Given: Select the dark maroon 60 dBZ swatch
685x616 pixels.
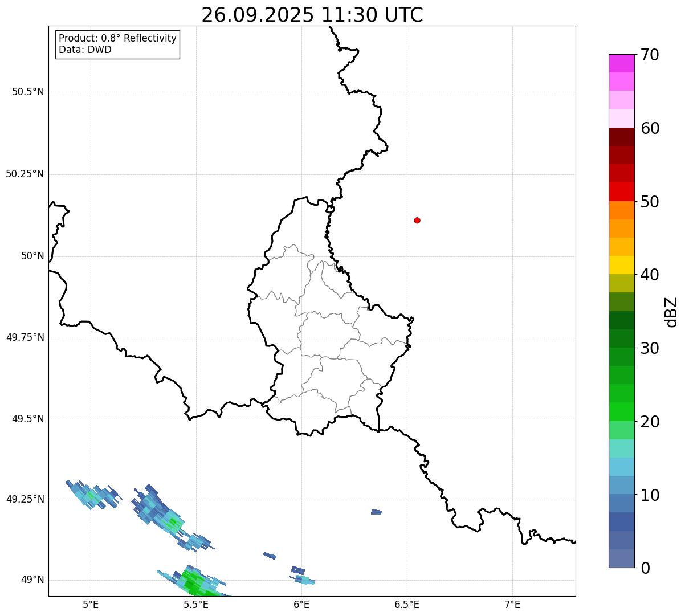Looking at the screenshot, I should 621,137.
